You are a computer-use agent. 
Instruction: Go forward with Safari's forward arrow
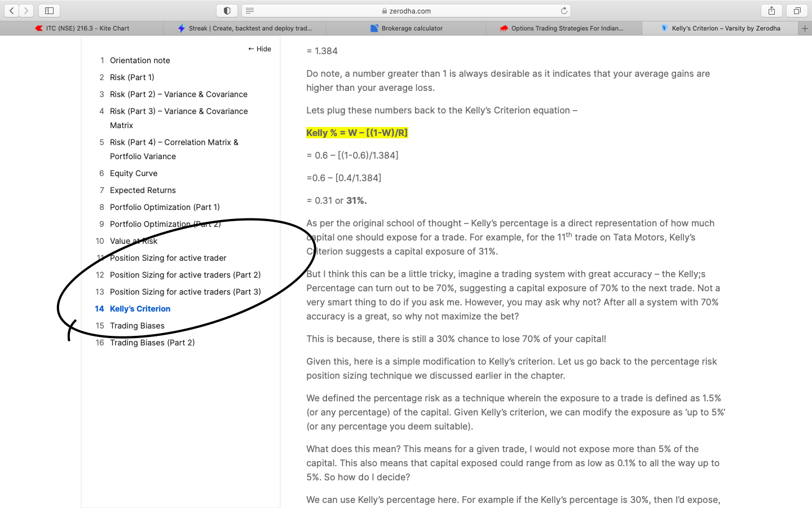pyautogui.click(x=26, y=11)
